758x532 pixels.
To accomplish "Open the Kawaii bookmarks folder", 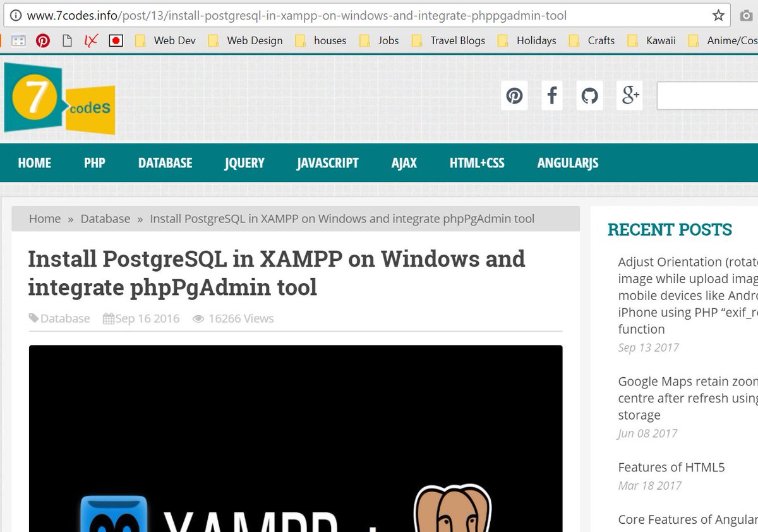I will click(652, 40).
